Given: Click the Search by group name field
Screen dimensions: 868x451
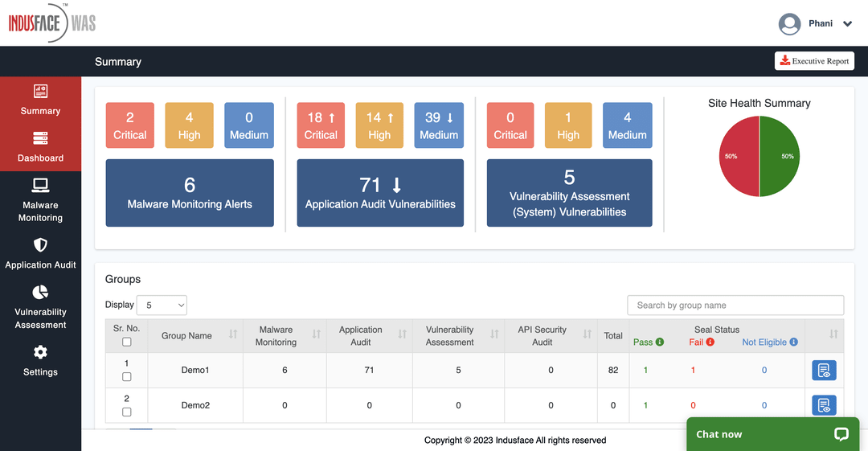Looking at the screenshot, I should pyautogui.click(x=735, y=305).
